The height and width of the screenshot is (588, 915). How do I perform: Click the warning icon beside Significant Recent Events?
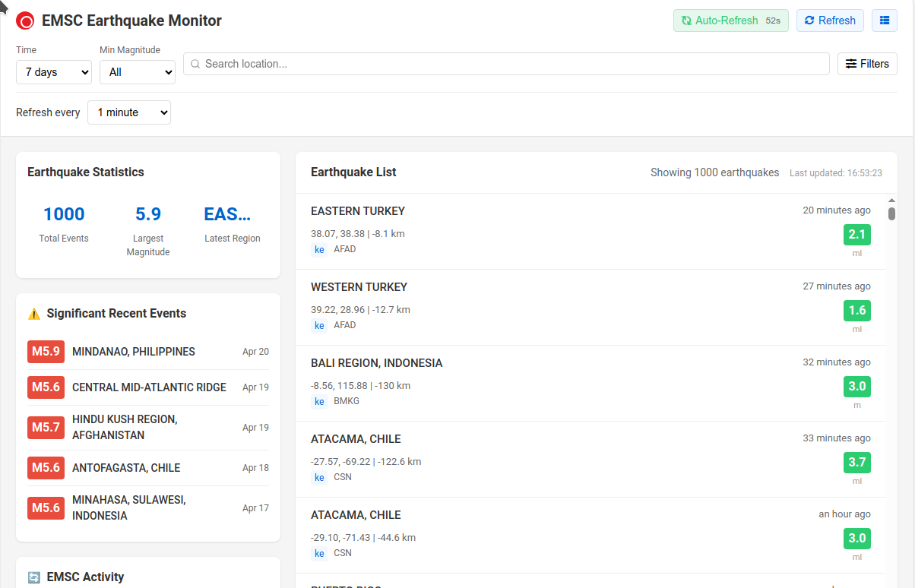pos(34,314)
